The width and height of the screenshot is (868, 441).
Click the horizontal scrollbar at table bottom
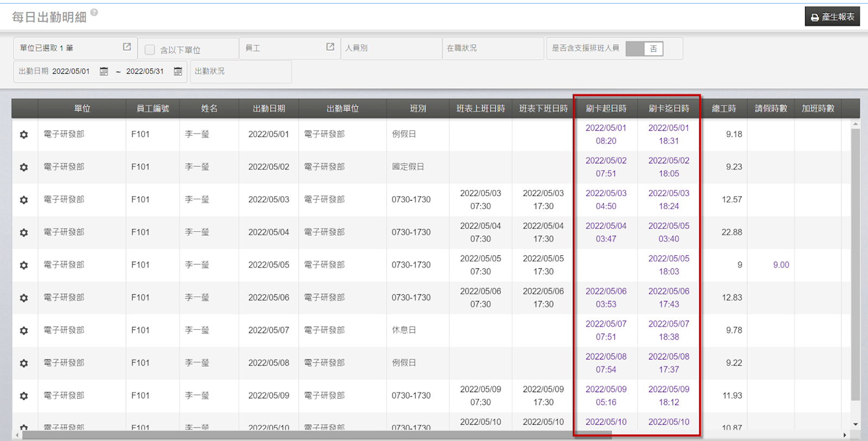pos(315,435)
